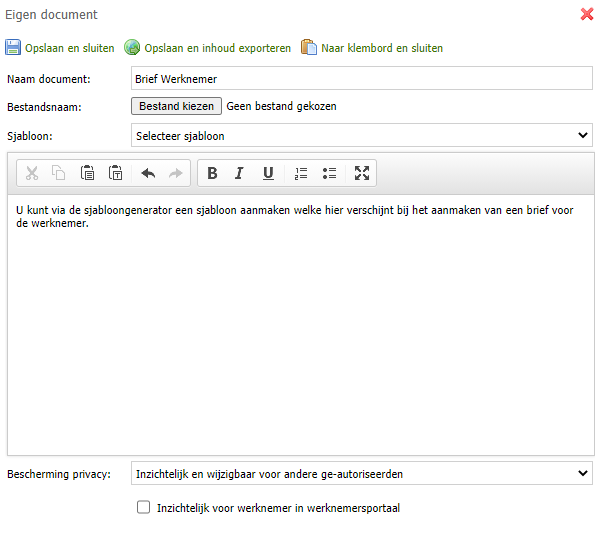The height and width of the screenshot is (540, 601).
Task: Enable Inzichtelijk voor werknemer in werknemersportaal checkbox
Action: click(x=143, y=507)
